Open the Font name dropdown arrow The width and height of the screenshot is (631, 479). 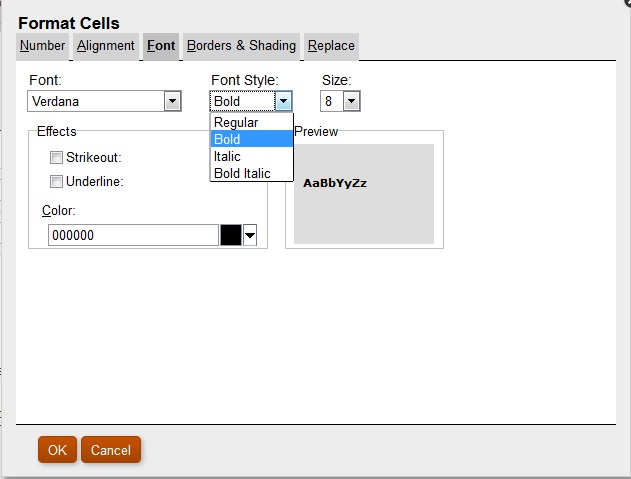[172, 101]
